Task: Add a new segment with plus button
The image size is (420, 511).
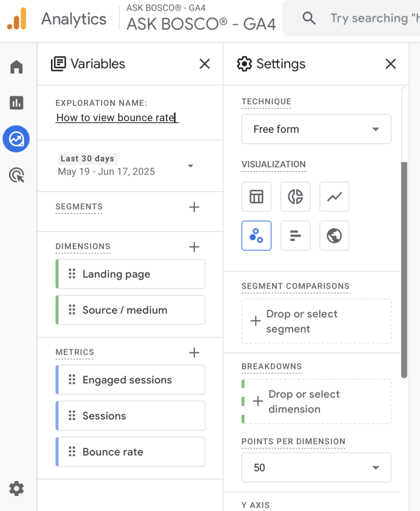Action: click(194, 207)
